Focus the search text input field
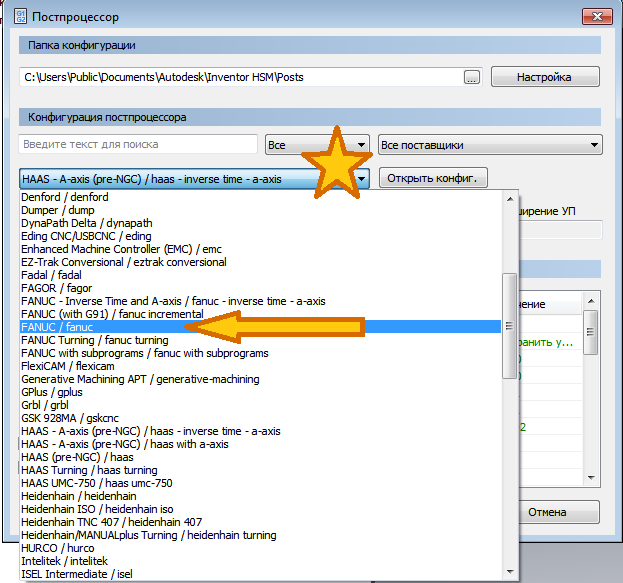 (x=138, y=144)
